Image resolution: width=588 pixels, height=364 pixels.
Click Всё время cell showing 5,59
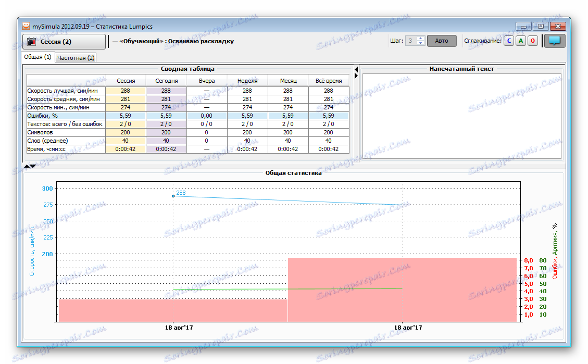329,116
